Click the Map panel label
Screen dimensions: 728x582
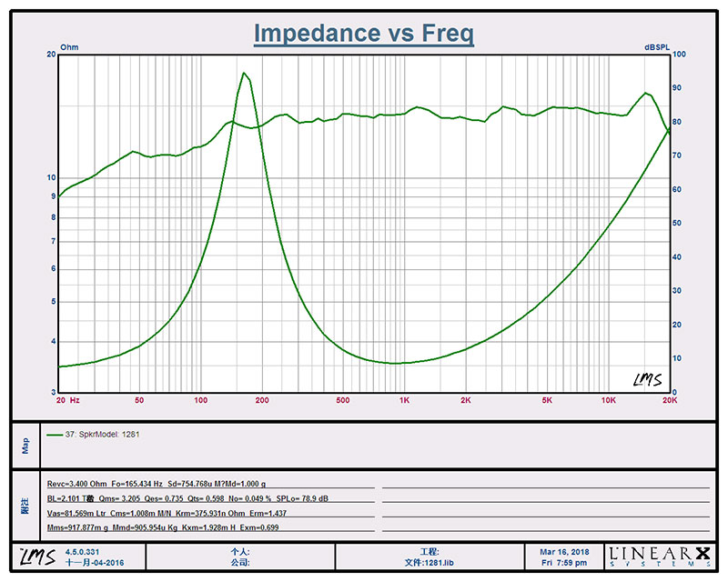pos(25,444)
